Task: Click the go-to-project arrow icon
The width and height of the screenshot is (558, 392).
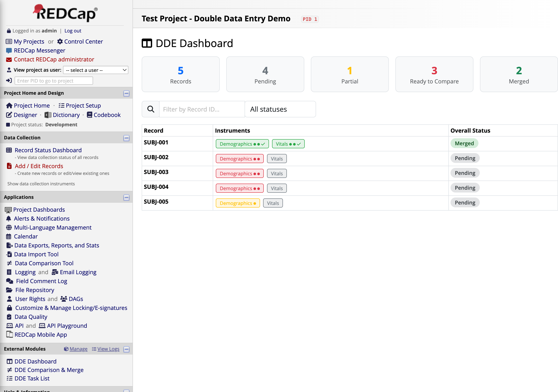Action: coord(9,80)
